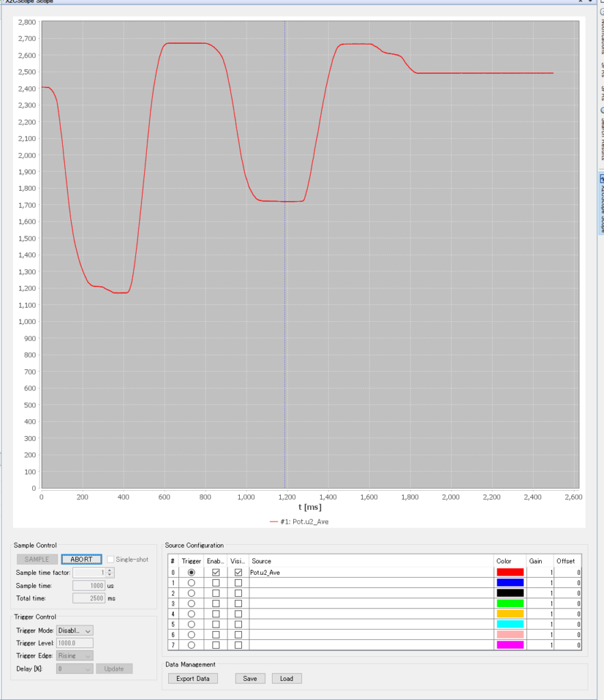Click the magenta color swatch for channel 7
The width and height of the screenshot is (604, 700).
point(510,645)
